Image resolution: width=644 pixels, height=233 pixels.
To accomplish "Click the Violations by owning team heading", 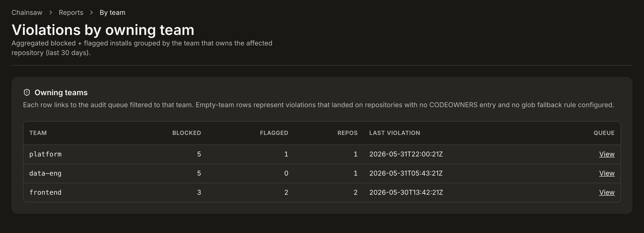I will (x=103, y=30).
